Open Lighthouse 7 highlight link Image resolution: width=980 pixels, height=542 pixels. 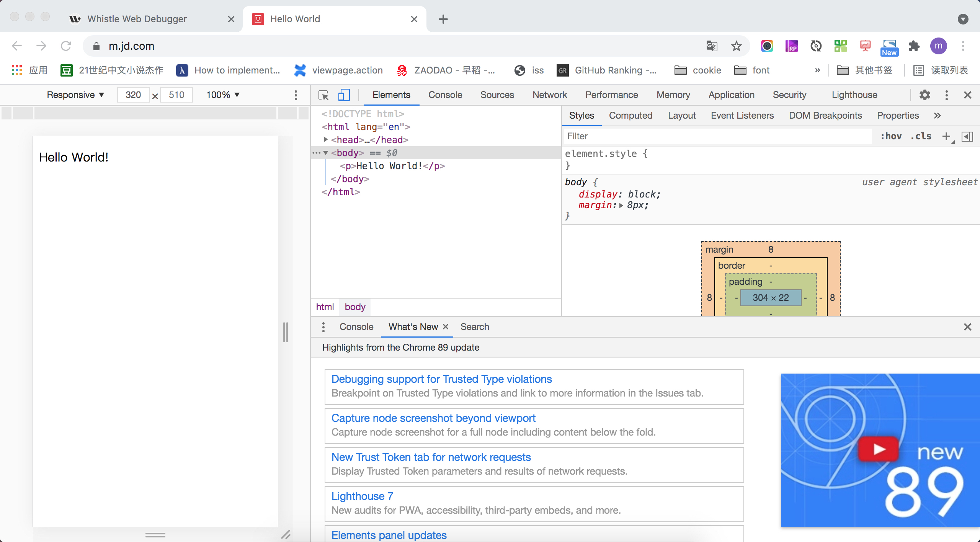coord(362,496)
